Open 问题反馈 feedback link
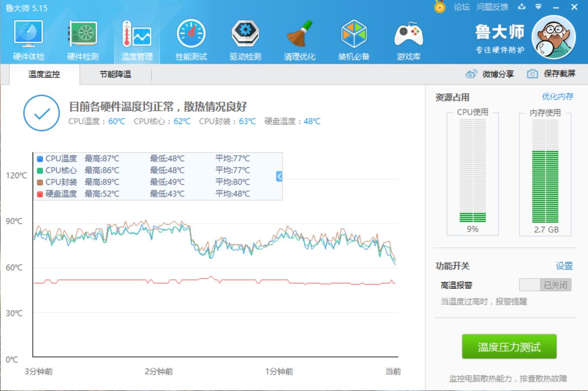The height and width of the screenshot is (391, 588). click(x=492, y=7)
